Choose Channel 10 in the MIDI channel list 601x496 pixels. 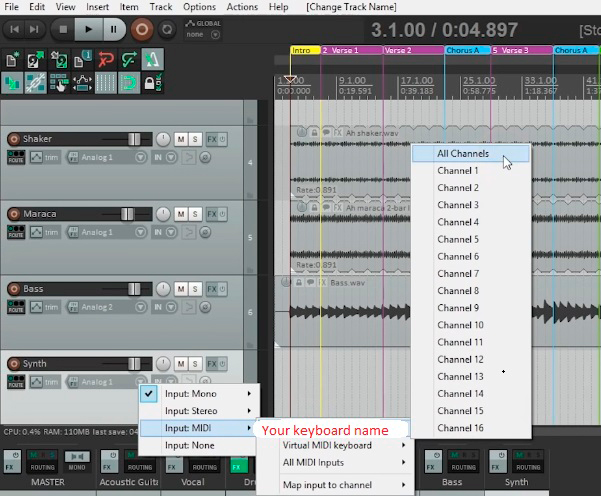tap(471, 325)
